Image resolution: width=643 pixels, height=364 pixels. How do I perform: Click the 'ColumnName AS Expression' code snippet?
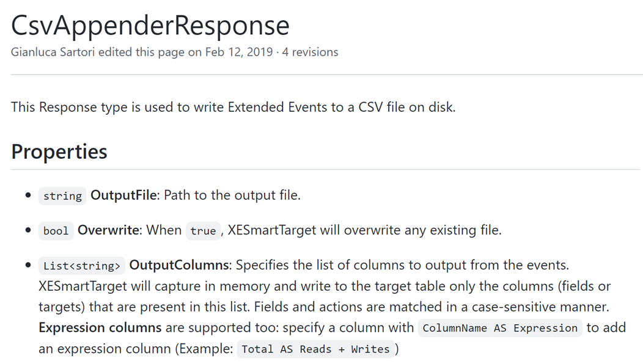click(500, 328)
